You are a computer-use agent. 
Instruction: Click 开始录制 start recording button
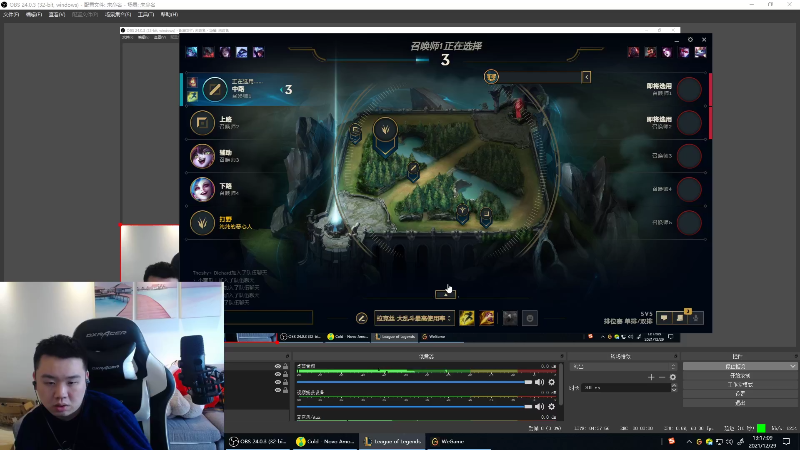tap(740, 376)
